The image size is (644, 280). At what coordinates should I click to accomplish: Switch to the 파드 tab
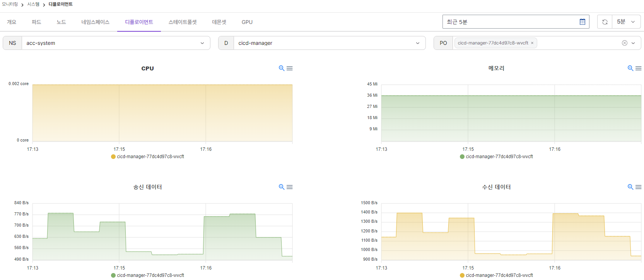tap(36, 22)
